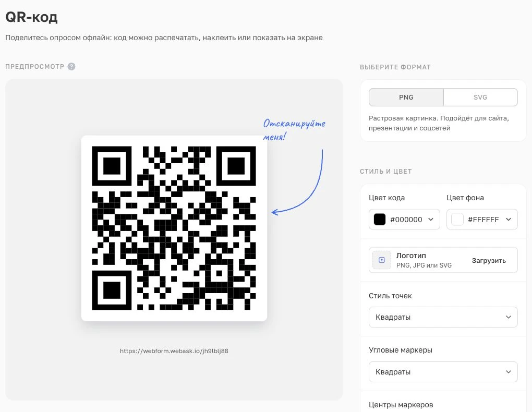Click the Стиль точек label

(390, 296)
